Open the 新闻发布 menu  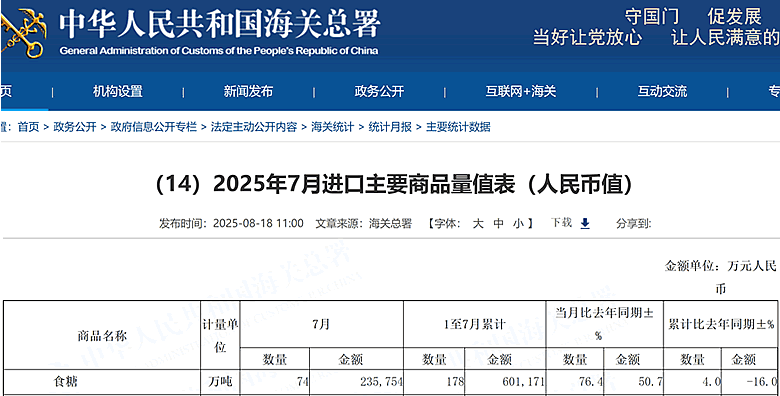tap(248, 92)
